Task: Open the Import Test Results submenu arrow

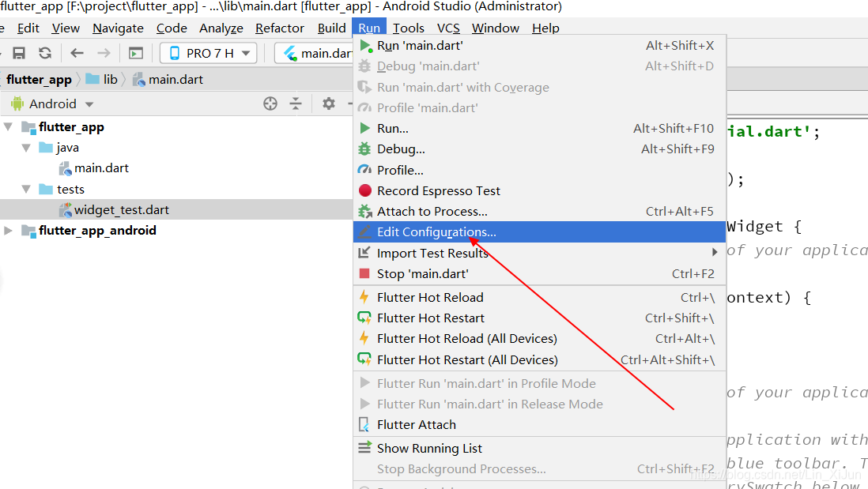Action: (x=715, y=252)
